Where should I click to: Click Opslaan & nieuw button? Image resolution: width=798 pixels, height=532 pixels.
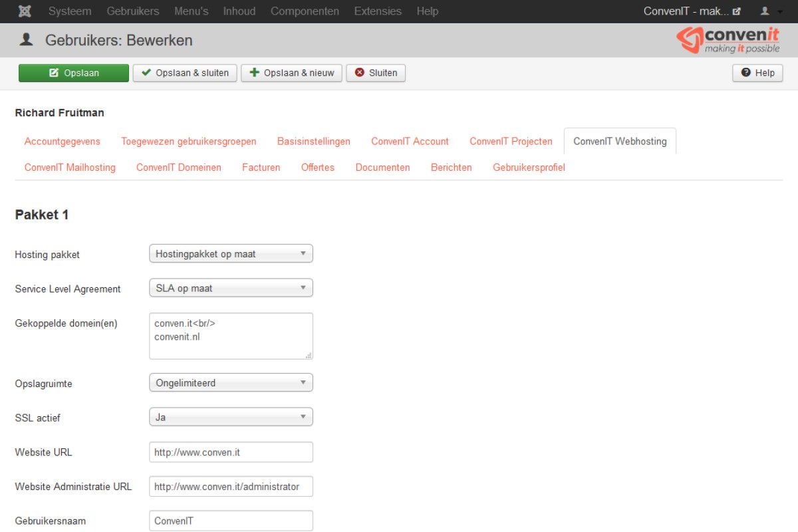(x=292, y=73)
